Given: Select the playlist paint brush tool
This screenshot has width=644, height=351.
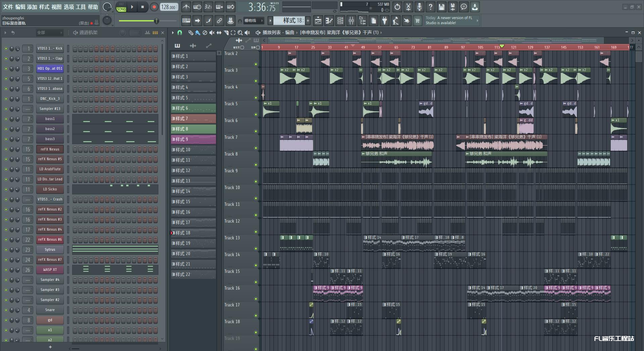Looking at the screenshot, I should pyautogui.click(x=198, y=33).
